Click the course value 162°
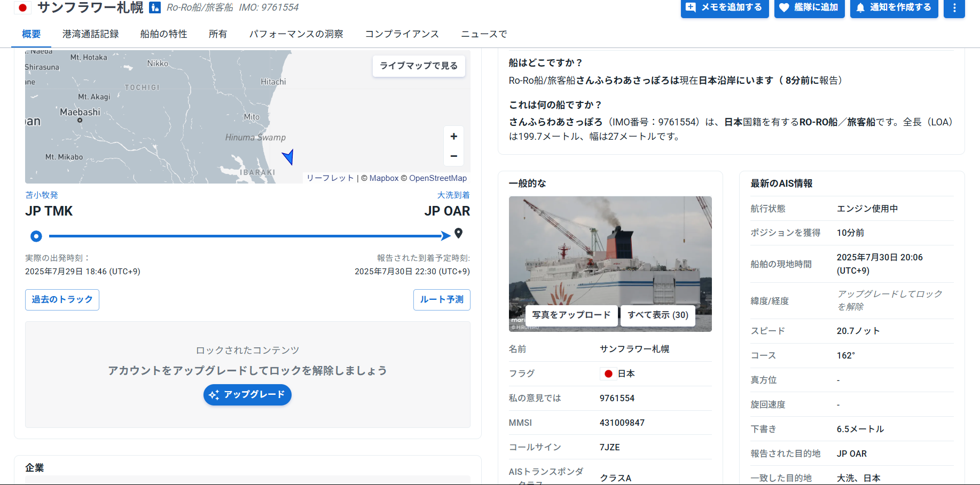Screen dimensions: 980x485 846,356
